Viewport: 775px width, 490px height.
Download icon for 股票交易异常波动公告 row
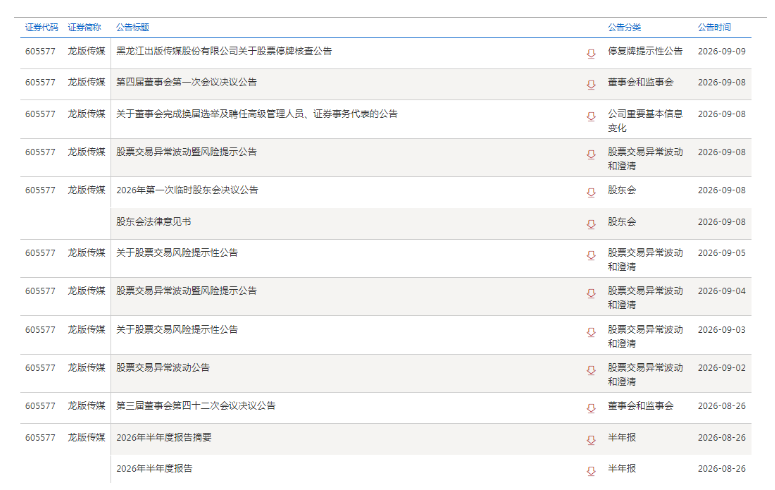tap(591, 370)
